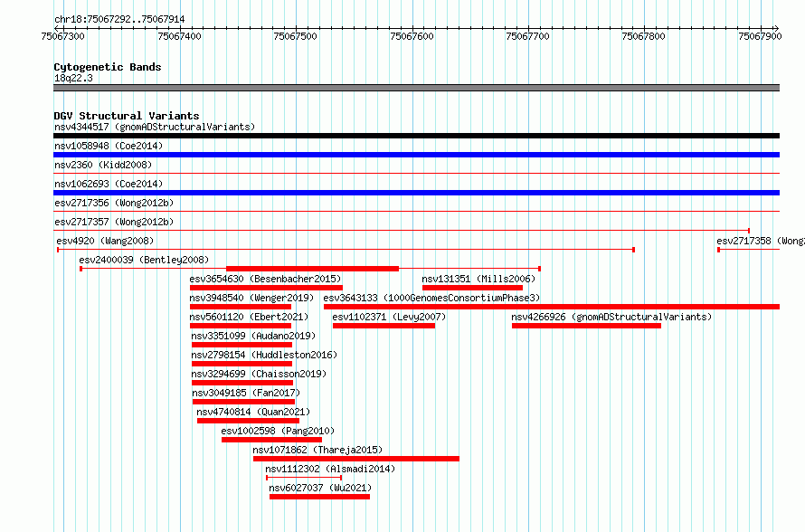This screenshot has width=805, height=532.
Task: Open nsv2360 (Kidd2008) variant
Action: [103, 165]
